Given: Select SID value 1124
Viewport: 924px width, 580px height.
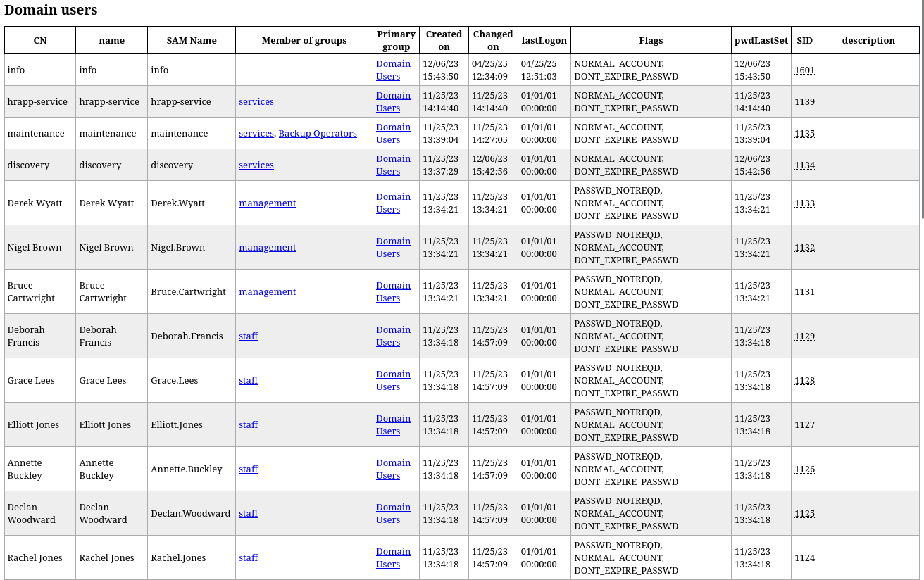Looking at the screenshot, I should tap(804, 557).
